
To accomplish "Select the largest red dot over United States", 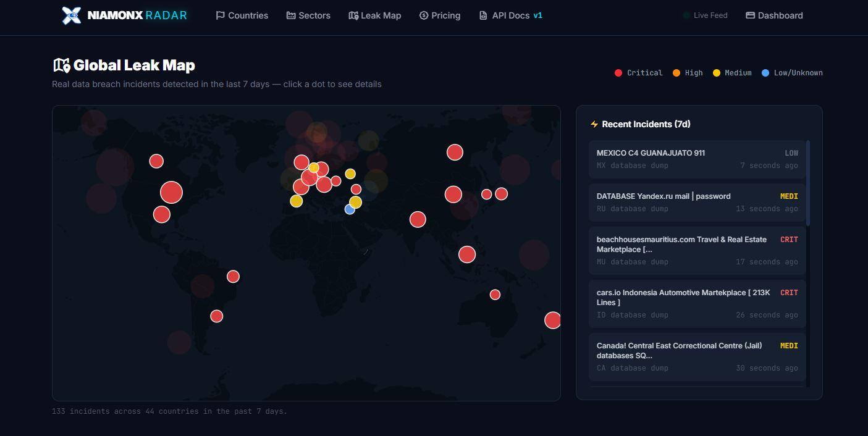I will pyautogui.click(x=171, y=192).
